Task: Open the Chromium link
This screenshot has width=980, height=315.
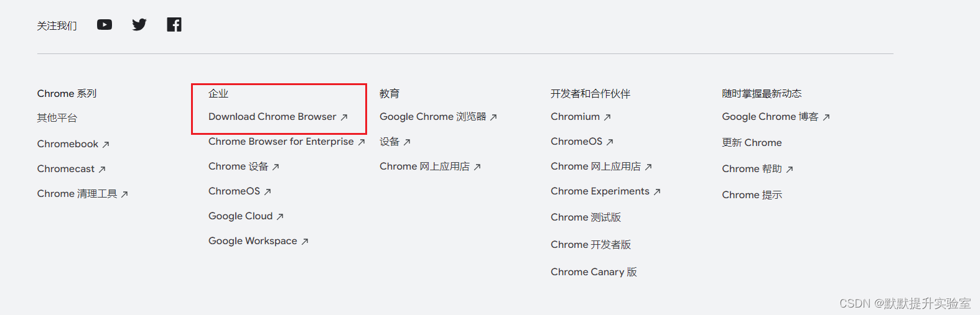Action: click(581, 117)
